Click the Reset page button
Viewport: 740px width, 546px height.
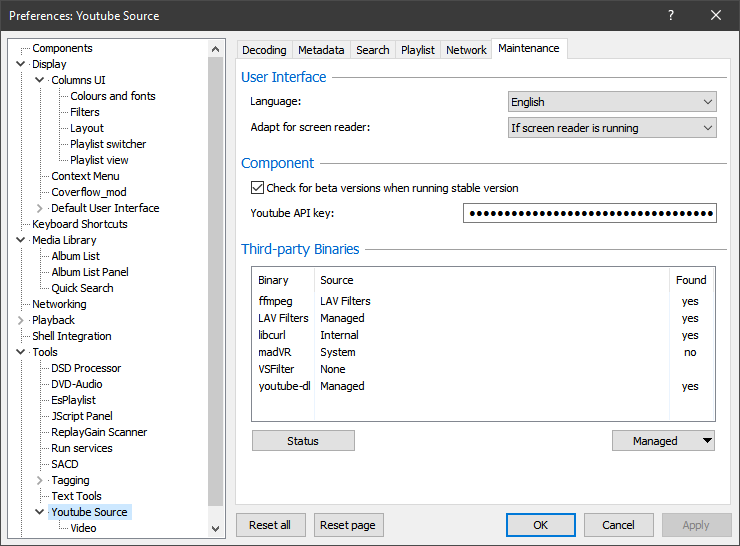pos(349,525)
